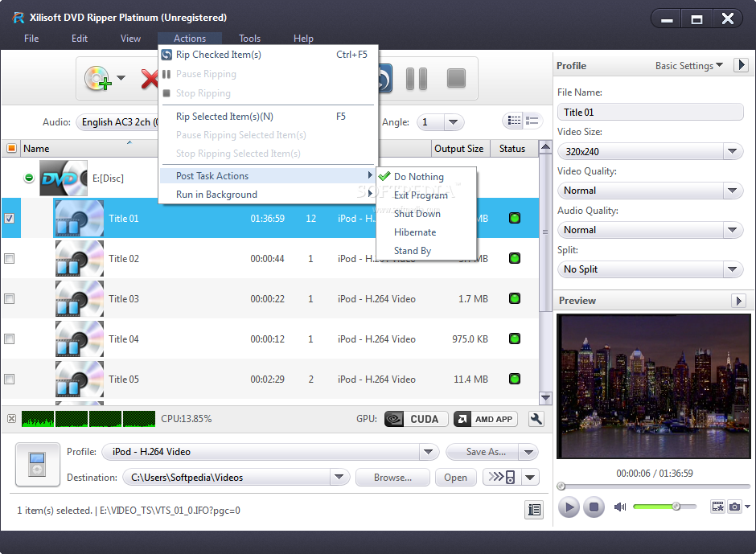Open the GPU settings wrench icon
756x554 pixels.
coord(536,419)
